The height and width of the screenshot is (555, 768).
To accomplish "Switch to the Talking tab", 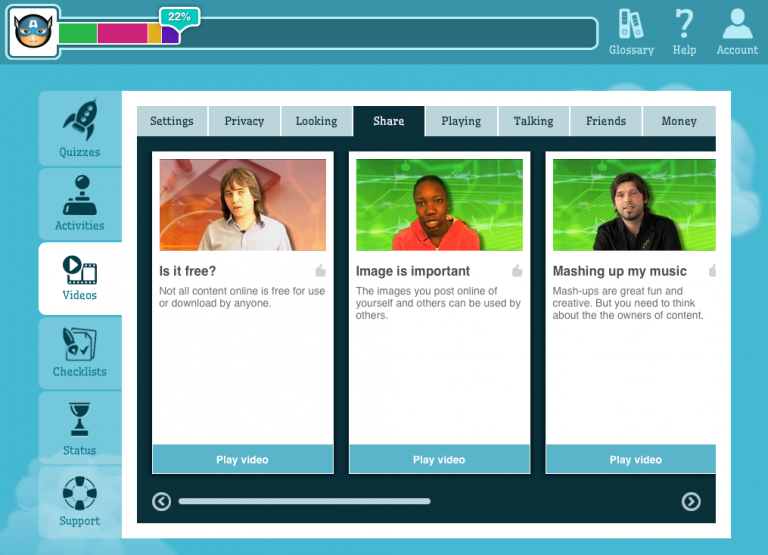I will (x=533, y=121).
